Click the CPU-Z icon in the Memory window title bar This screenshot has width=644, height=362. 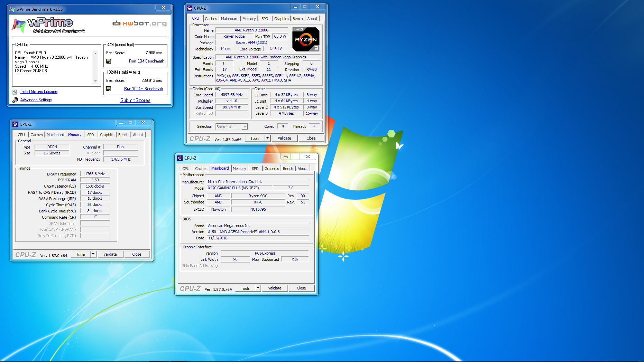coord(15,124)
